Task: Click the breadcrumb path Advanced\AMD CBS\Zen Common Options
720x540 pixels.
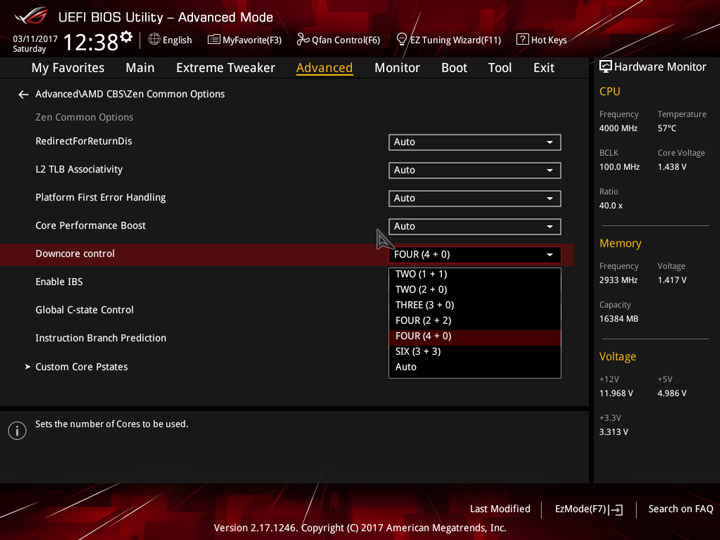Action: tap(130, 94)
